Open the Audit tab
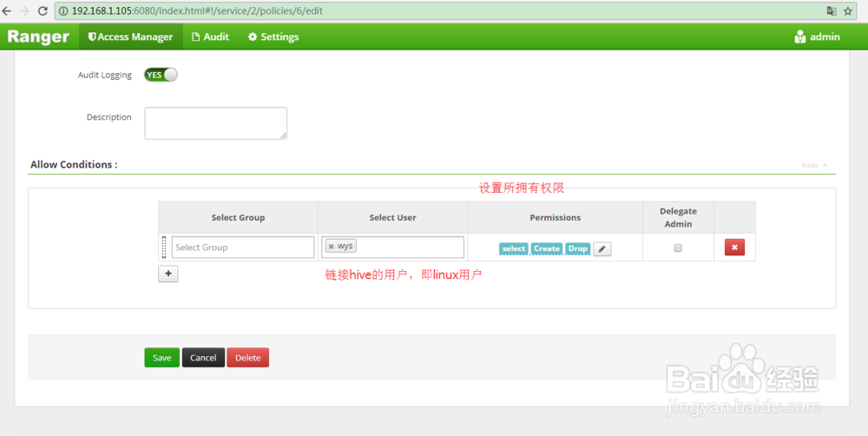Viewport: 868px width, 436px height. [210, 36]
